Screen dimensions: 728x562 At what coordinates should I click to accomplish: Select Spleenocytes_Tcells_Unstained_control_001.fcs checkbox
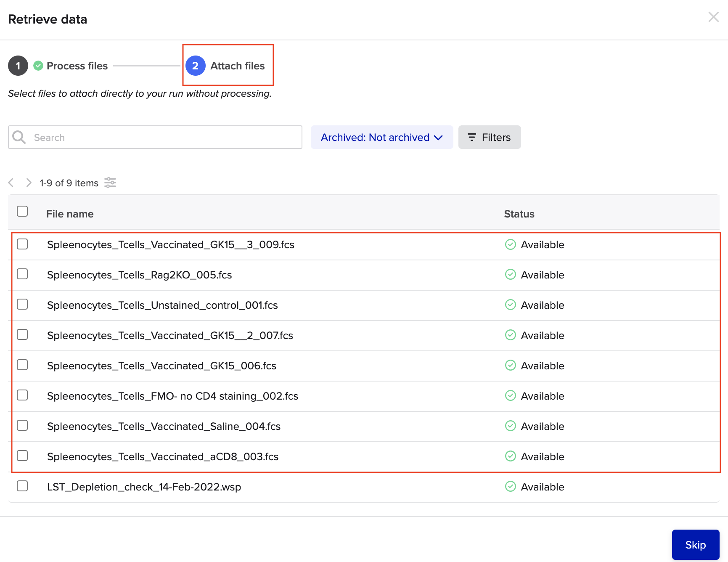coord(22,304)
